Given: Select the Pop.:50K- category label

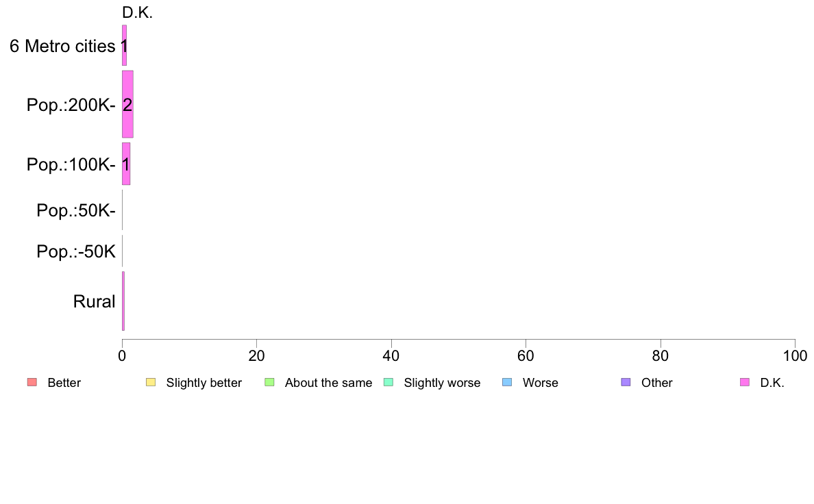Looking at the screenshot, I should tap(76, 210).
